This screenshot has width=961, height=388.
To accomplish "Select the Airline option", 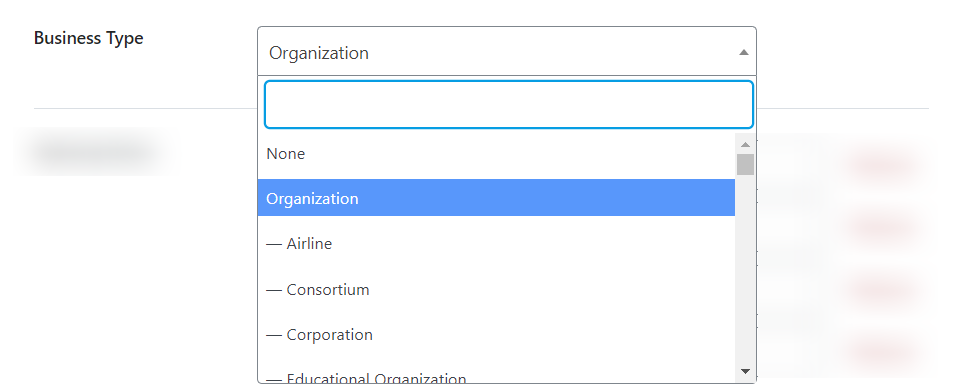I will click(496, 243).
